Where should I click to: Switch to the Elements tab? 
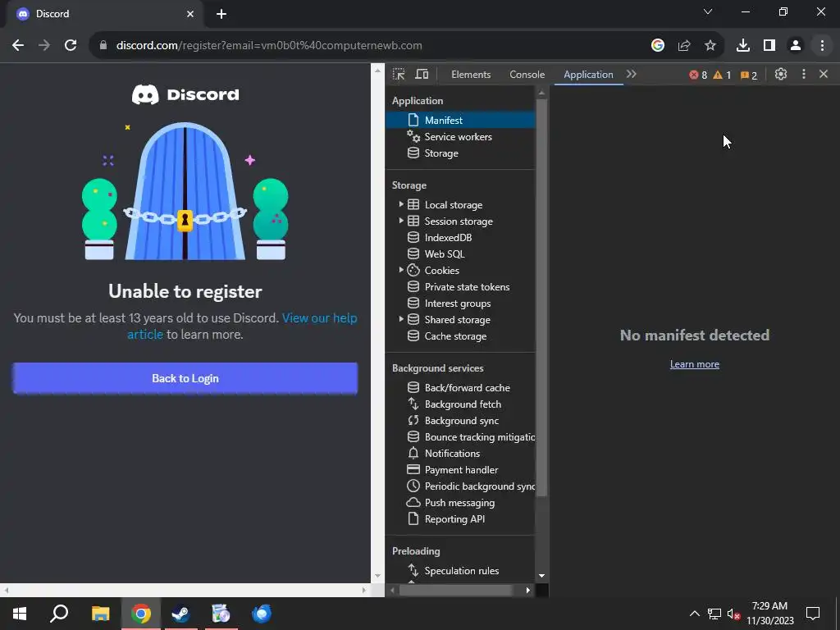pos(471,75)
